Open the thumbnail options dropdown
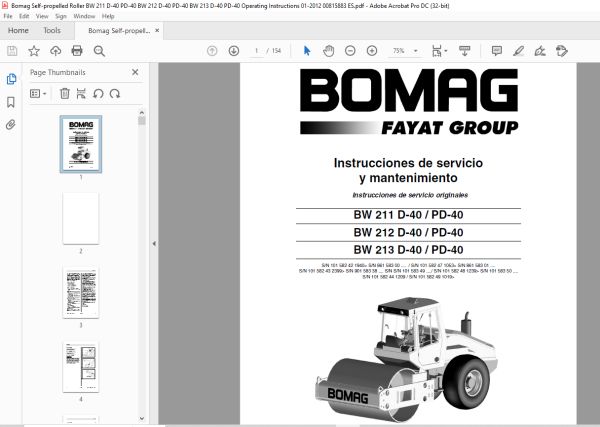Image resolution: width=600 pixels, height=427 pixels. coord(38,93)
